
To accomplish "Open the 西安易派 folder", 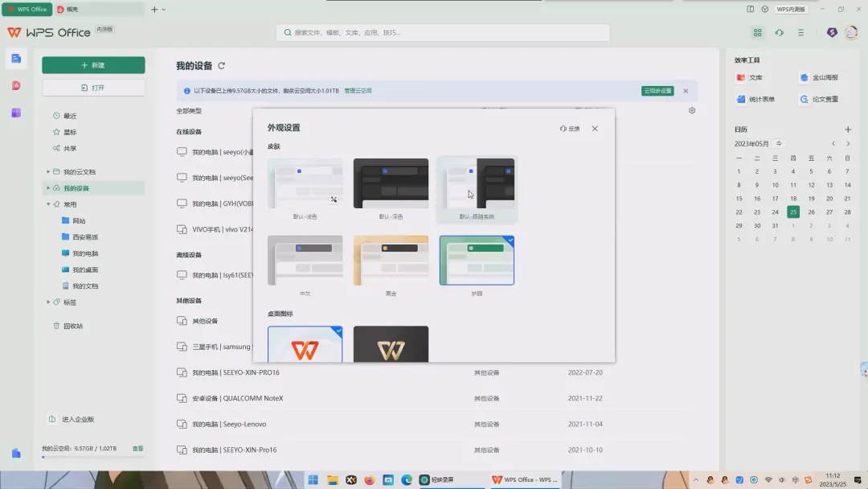I will (x=85, y=237).
